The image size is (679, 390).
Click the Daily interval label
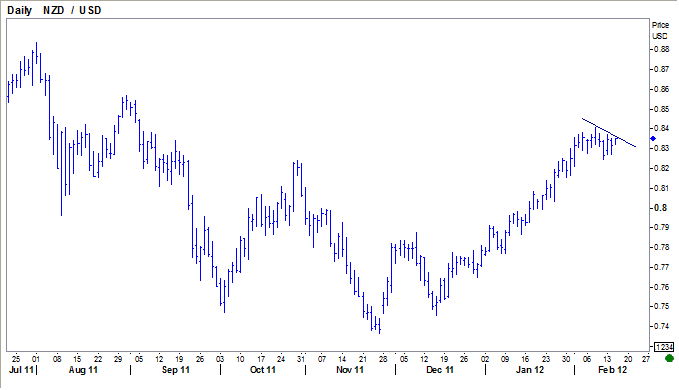tap(19, 10)
